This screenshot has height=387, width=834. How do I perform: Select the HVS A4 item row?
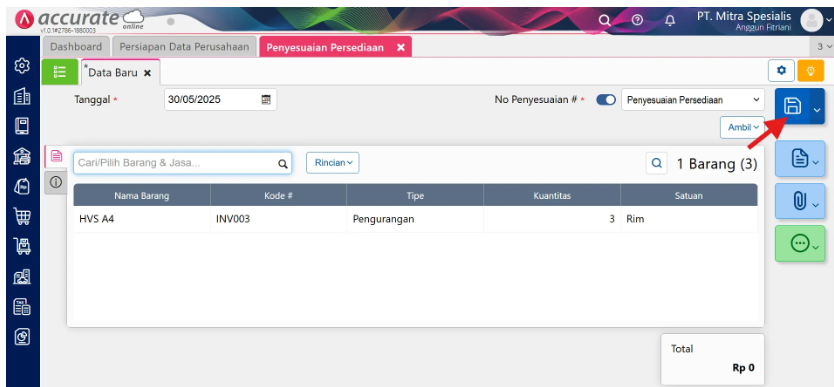point(415,219)
